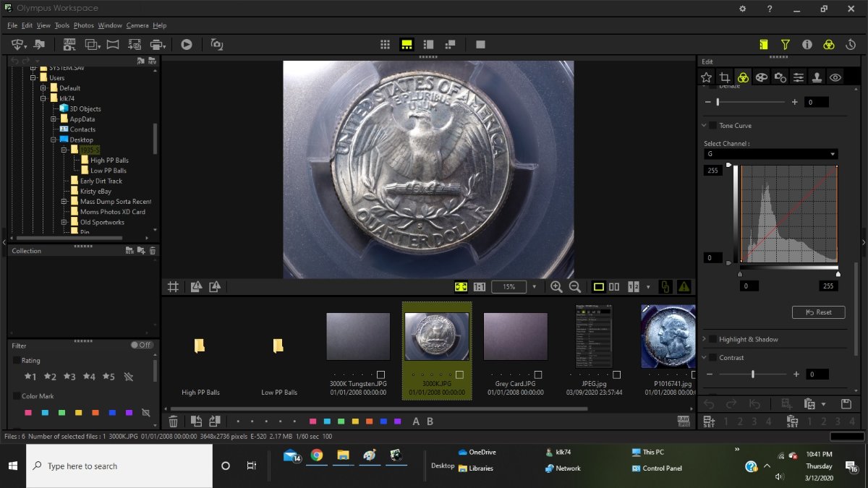Select Moms Photos XD Card folder

point(112,212)
